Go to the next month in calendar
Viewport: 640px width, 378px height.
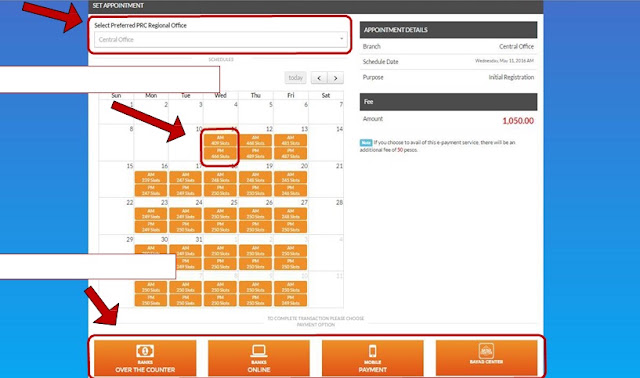[x=336, y=78]
